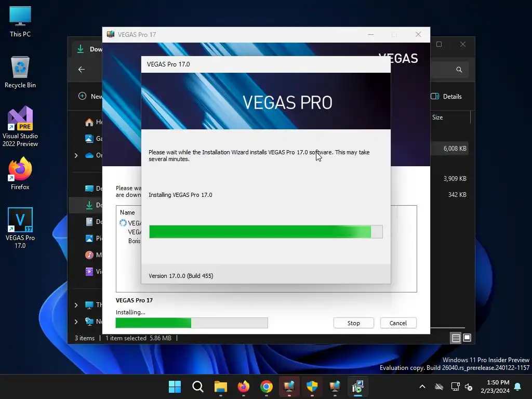Expand the This PC tree node chevron

pos(76,305)
